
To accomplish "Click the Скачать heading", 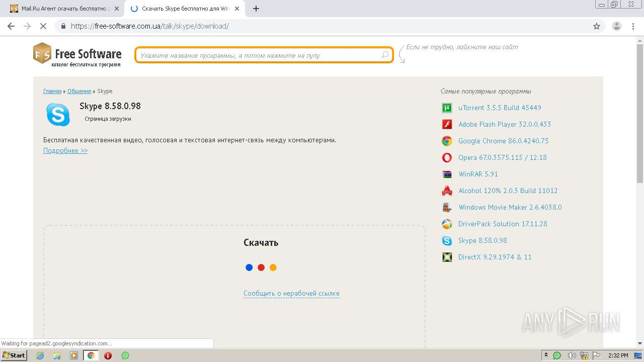I will pos(261,242).
